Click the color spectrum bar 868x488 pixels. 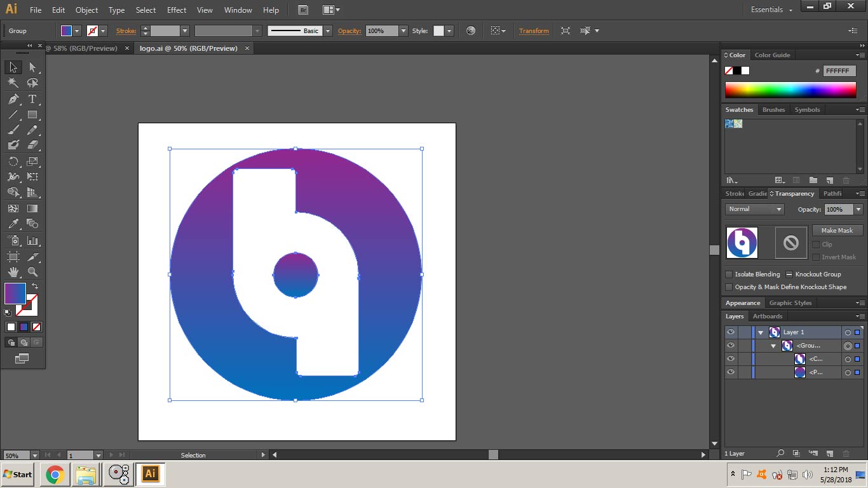pos(790,90)
